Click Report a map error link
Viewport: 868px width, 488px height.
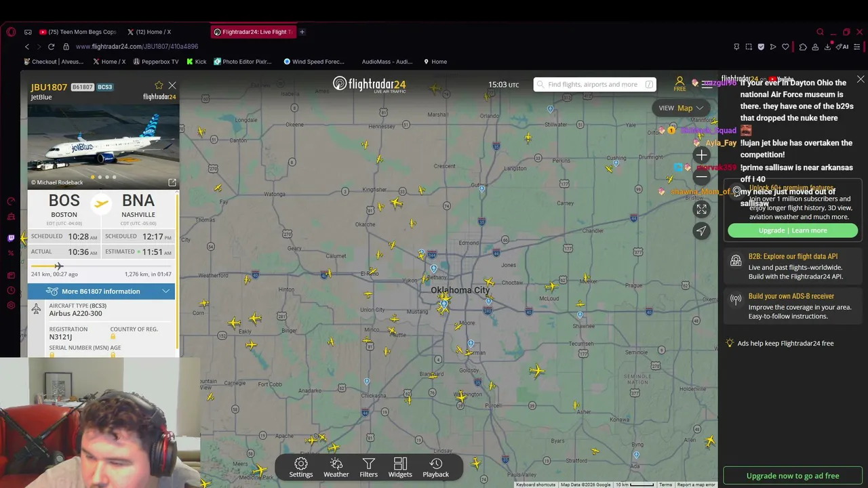(x=696, y=485)
